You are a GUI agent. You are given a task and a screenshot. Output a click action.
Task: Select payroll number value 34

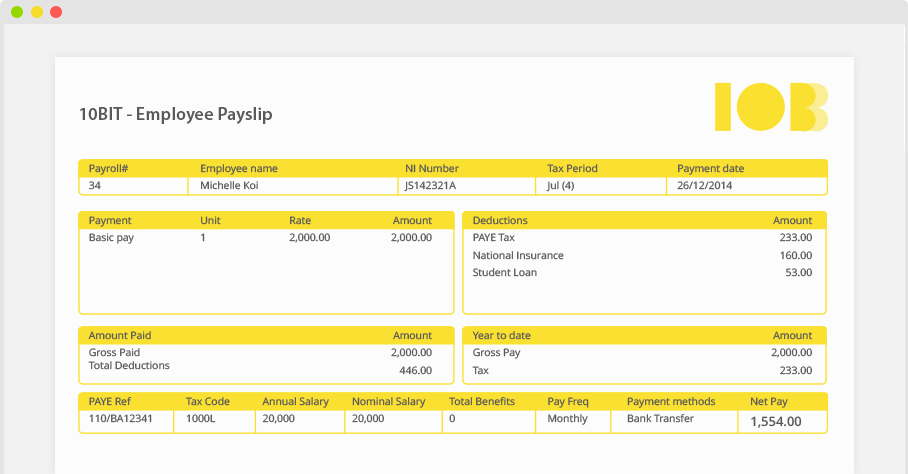tap(94, 185)
